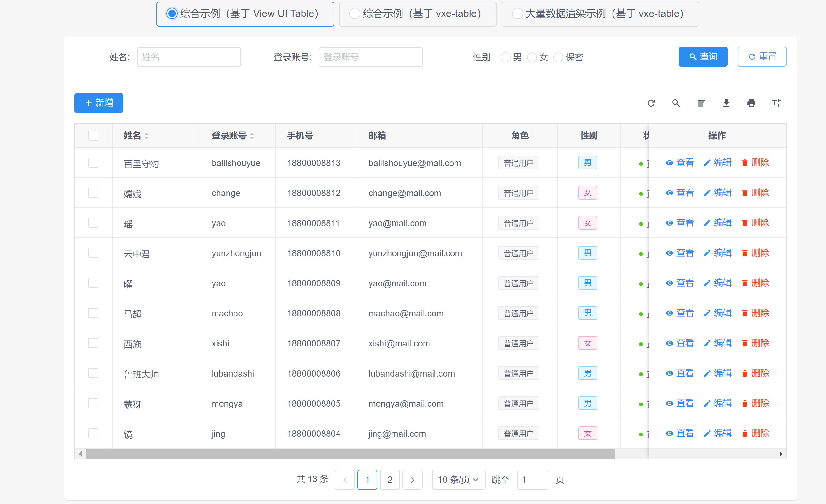Switch to 综合示例 (基于 View UI Table)
The image size is (826, 504).
coord(245,14)
